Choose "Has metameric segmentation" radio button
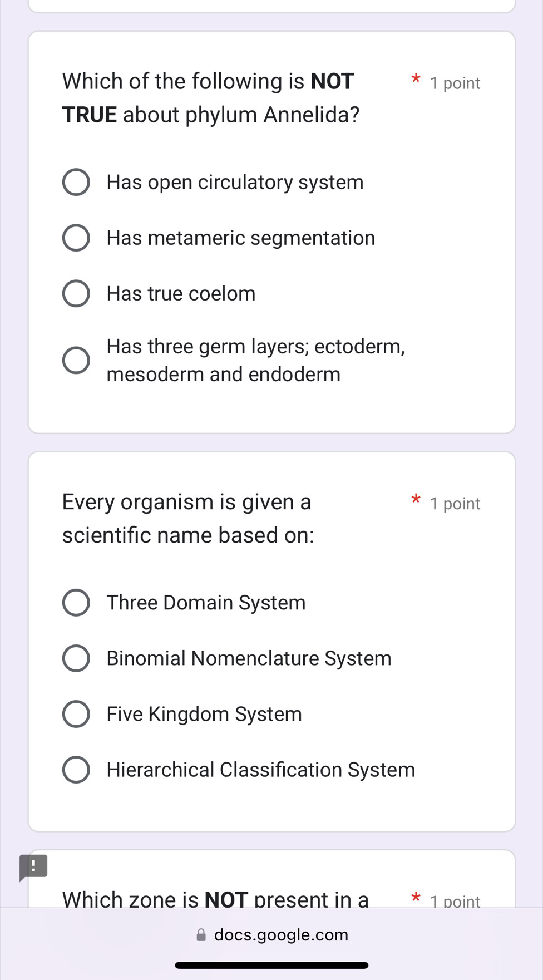This screenshot has height=980, width=543. tap(76, 238)
